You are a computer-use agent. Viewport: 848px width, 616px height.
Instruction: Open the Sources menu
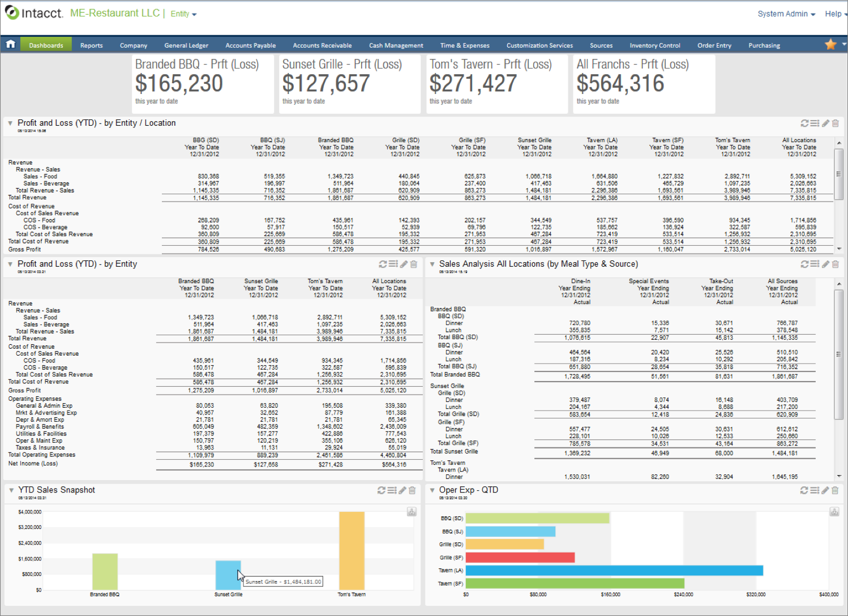[x=601, y=45]
